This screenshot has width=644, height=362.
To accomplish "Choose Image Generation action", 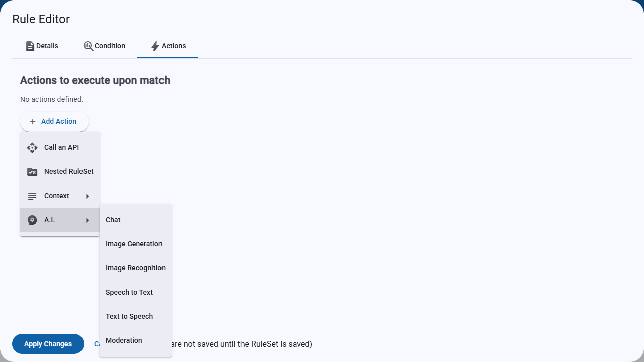I will coord(136,244).
